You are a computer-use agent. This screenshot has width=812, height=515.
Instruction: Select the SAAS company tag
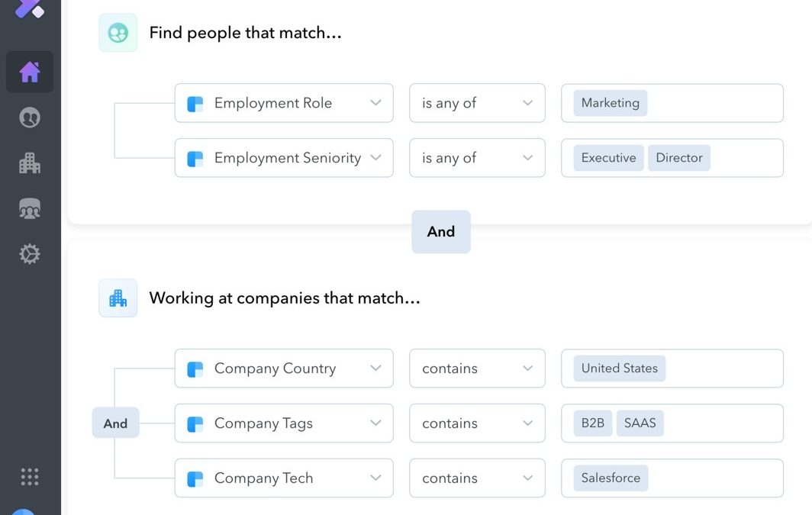click(x=640, y=423)
